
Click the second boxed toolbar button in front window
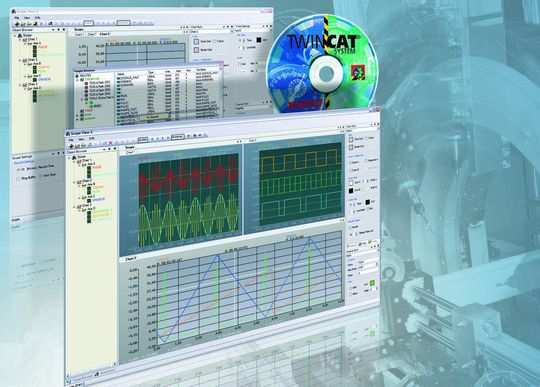coord(177,137)
